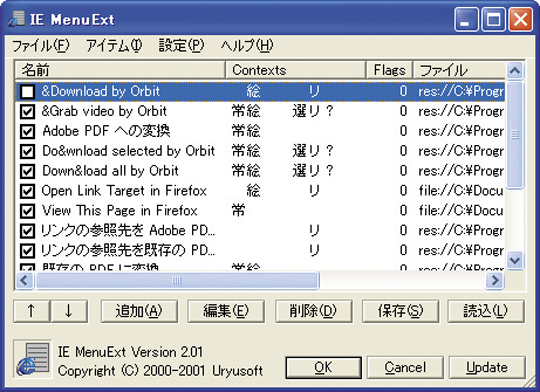Click the vertical scrollbar down arrow
This screenshot has width=540, height=392.
pyautogui.click(x=515, y=260)
